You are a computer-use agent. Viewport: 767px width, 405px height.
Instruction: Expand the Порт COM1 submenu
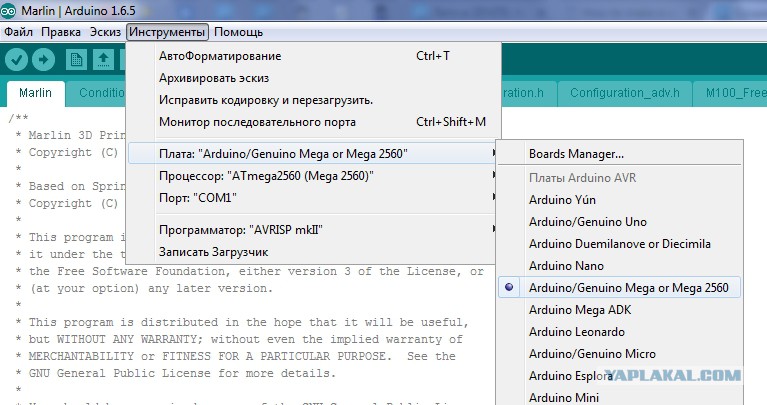313,198
